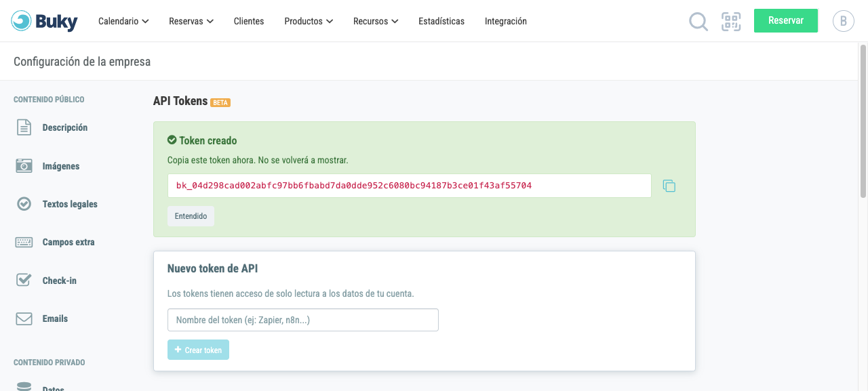The image size is (868, 391).
Task: Click the Buky logo
Action: pyautogui.click(x=45, y=21)
